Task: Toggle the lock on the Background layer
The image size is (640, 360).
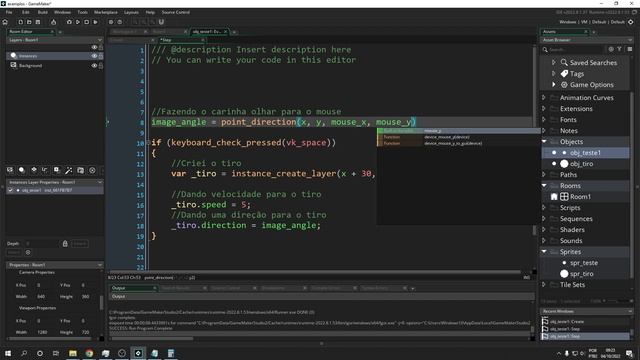Action: coord(101,66)
